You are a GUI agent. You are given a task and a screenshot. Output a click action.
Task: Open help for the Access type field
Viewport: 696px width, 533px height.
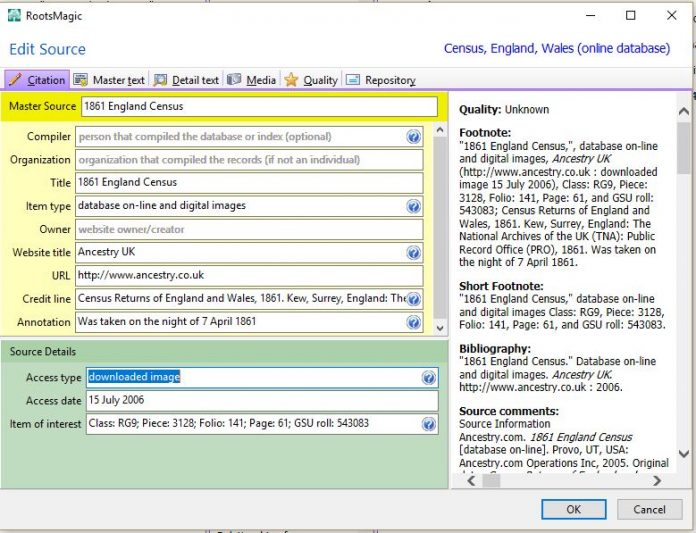click(428, 378)
